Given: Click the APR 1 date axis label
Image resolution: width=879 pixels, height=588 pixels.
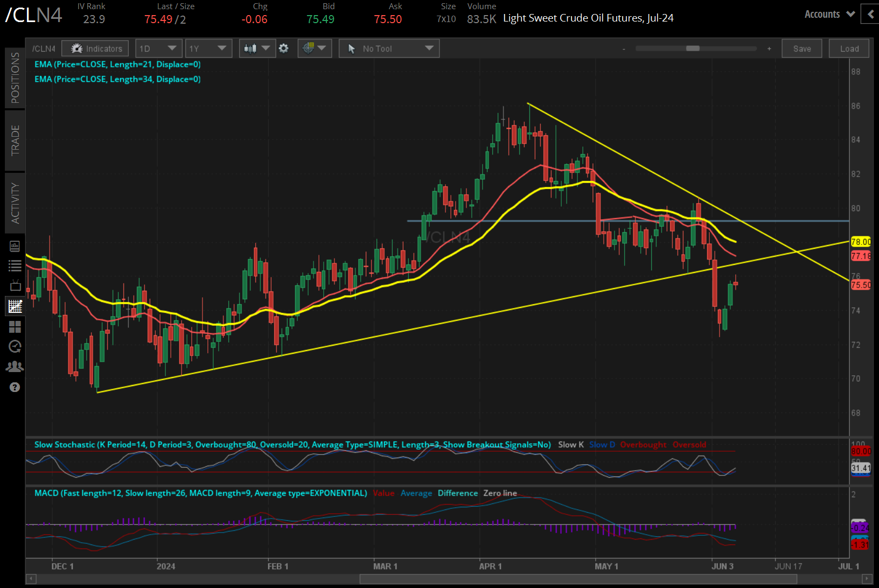Looking at the screenshot, I should pyautogui.click(x=490, y=566).
